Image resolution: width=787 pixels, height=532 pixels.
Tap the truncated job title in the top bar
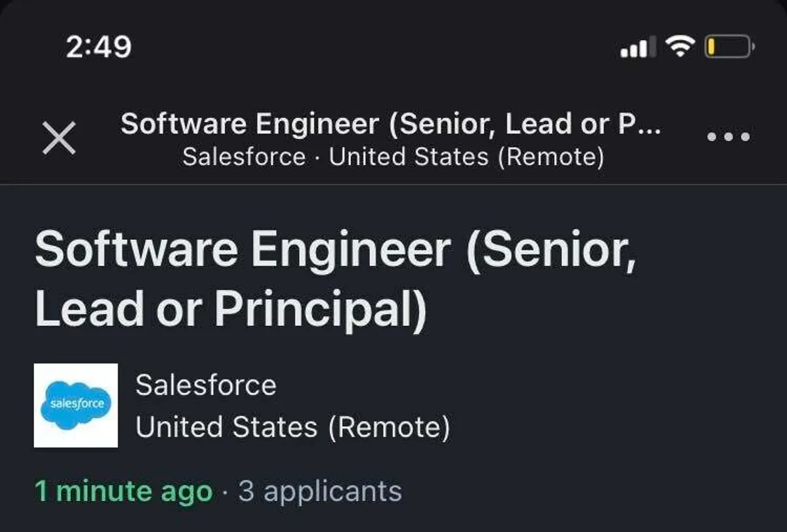[391, 124]
